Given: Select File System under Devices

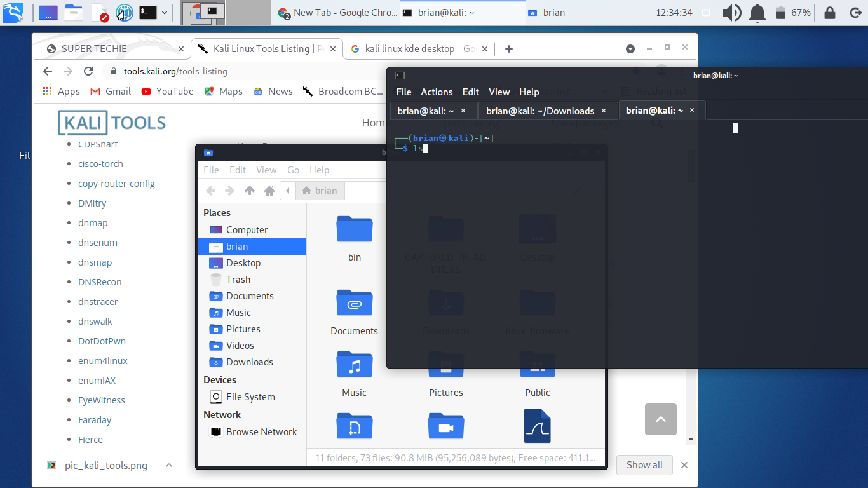Looking at the screenshot, I should tap(252, 397).
